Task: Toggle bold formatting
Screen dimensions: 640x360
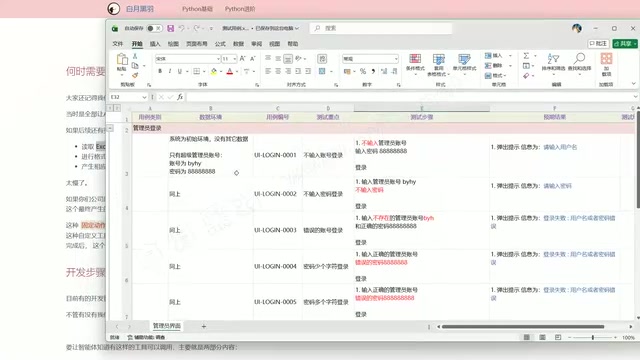Action: pyautogui.click(x=160, y=71)
